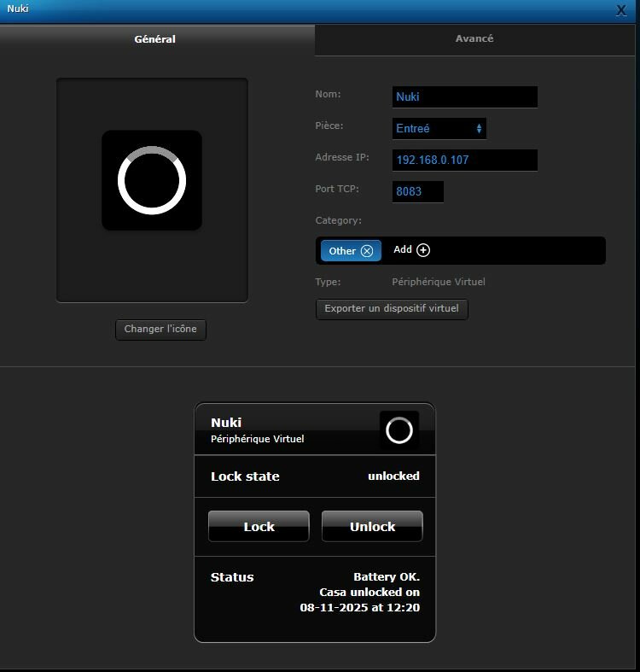Image resolution: width=640 pixels, height=672 pixels.
Task: Remove the Other category tag
Action: (x=367, y=251)
